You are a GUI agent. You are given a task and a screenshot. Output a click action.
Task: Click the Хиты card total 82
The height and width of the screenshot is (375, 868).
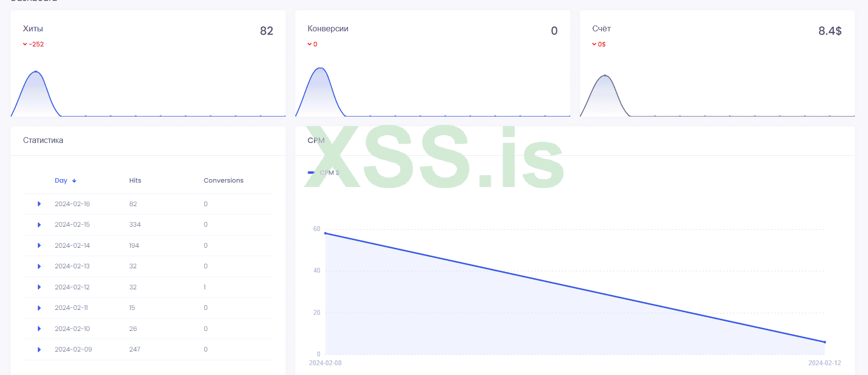coord(266,31)
